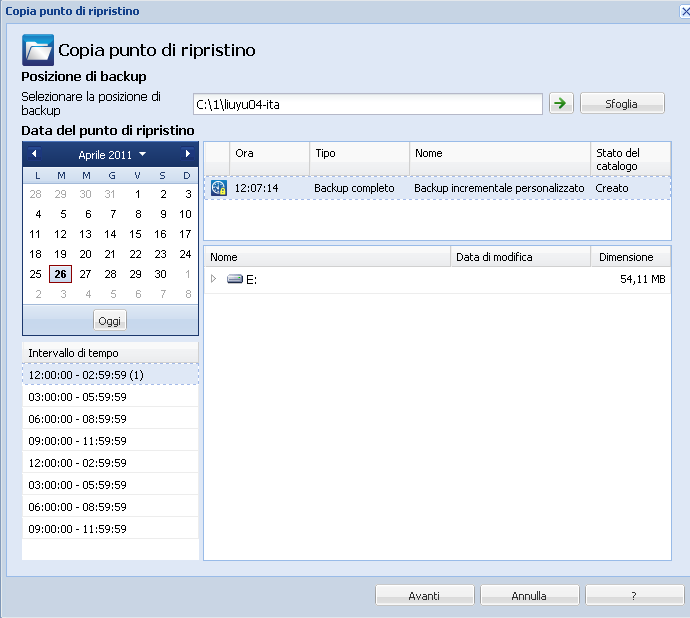Go to previous month in calendar
The height and width of the screenshot is (618, 690).
35,154
